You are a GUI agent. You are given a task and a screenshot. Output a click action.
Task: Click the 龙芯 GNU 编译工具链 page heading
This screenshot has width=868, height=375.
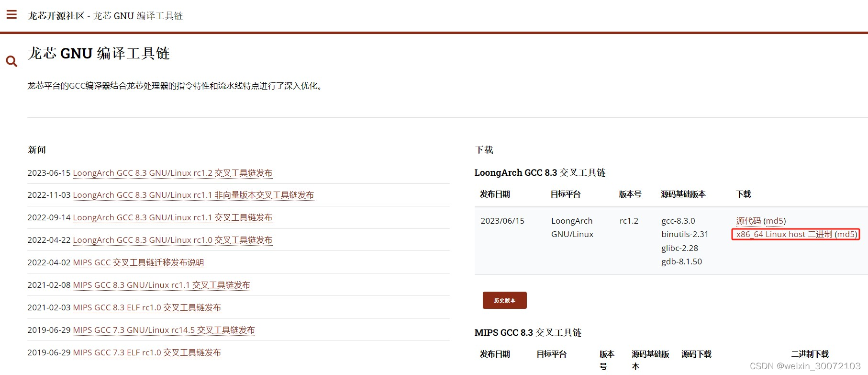(99, 53)
